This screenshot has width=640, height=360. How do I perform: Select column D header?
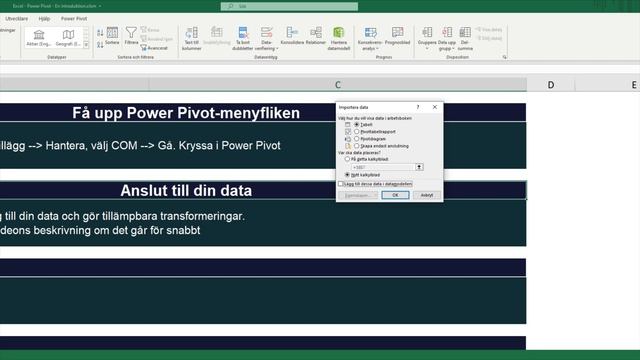[551, 85]
